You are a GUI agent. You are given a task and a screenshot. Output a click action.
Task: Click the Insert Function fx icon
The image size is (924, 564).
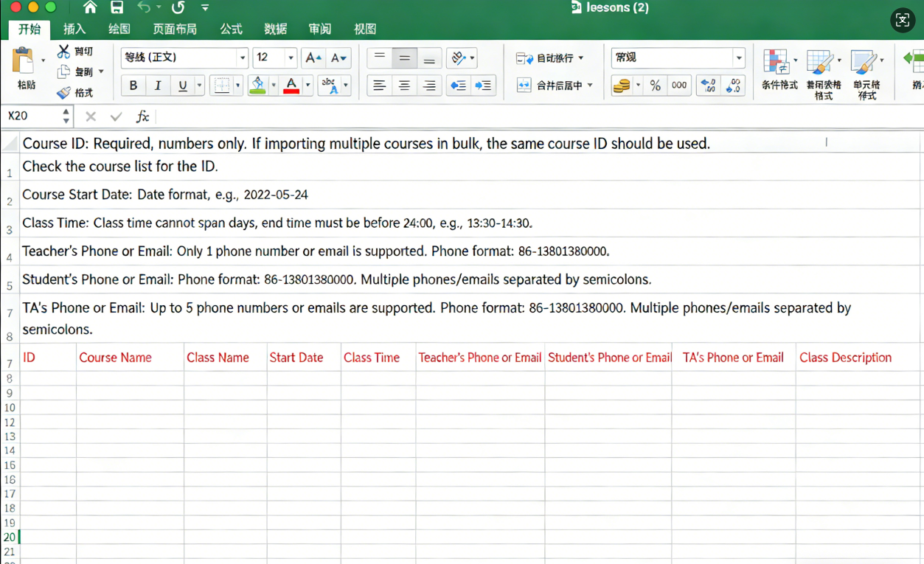tap(142, 116)
